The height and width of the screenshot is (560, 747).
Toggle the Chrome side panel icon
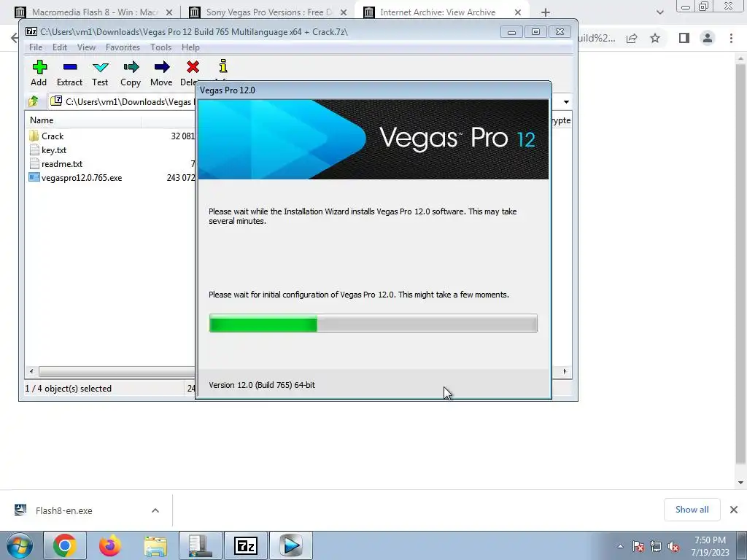(x=684, y=38)
